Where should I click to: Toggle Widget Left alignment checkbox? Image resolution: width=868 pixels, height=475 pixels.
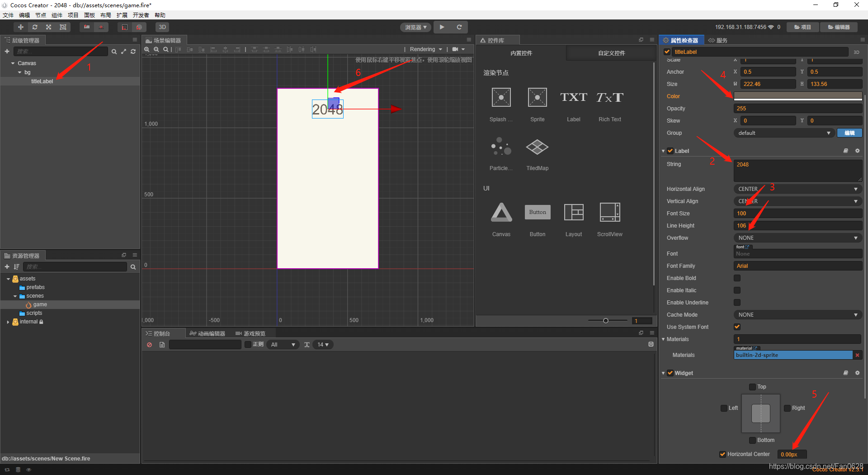(x=724, y=408)
